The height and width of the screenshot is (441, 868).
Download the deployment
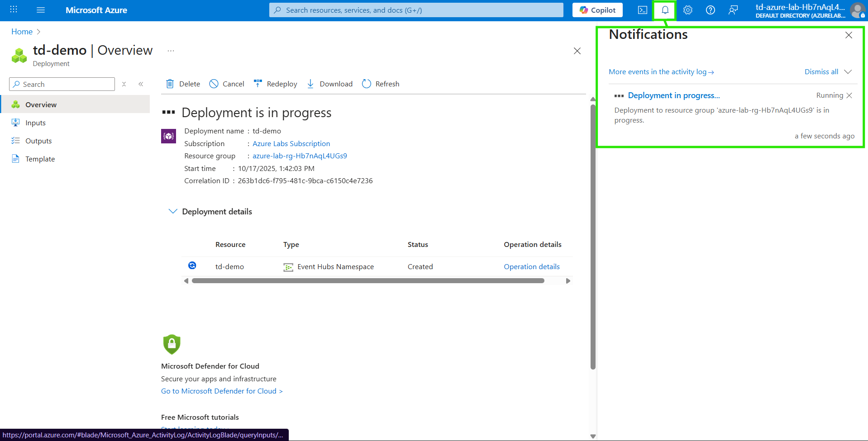[x=329, y=84]
